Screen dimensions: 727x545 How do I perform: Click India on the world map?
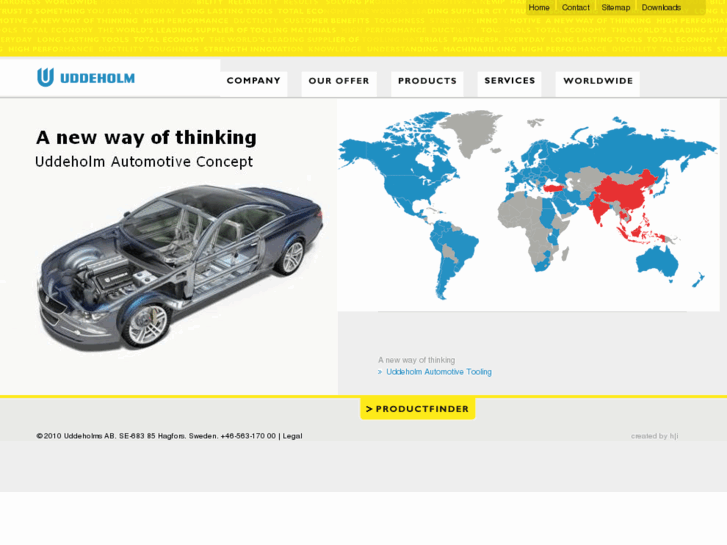coord(600,209)
